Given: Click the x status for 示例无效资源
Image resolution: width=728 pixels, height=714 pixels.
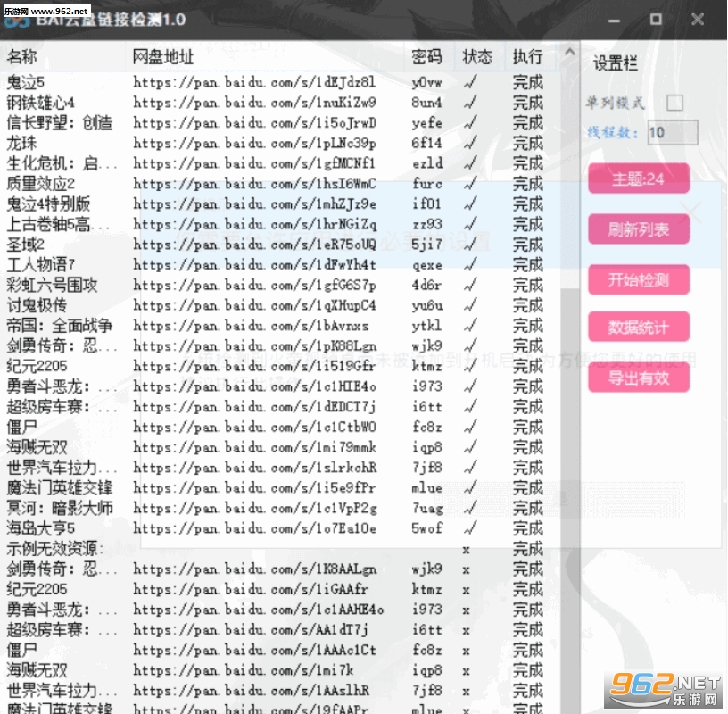Looking at the screenshot, I should [466, 550].
